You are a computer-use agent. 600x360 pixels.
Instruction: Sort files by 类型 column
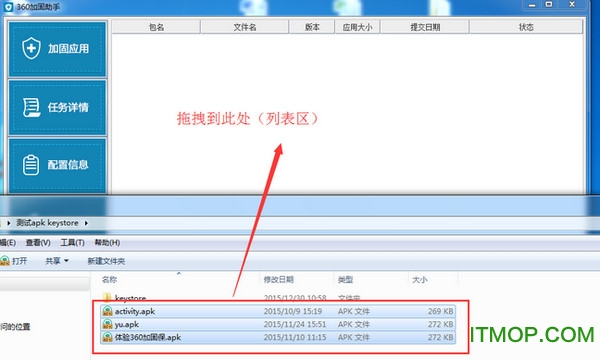pos(345,280)
